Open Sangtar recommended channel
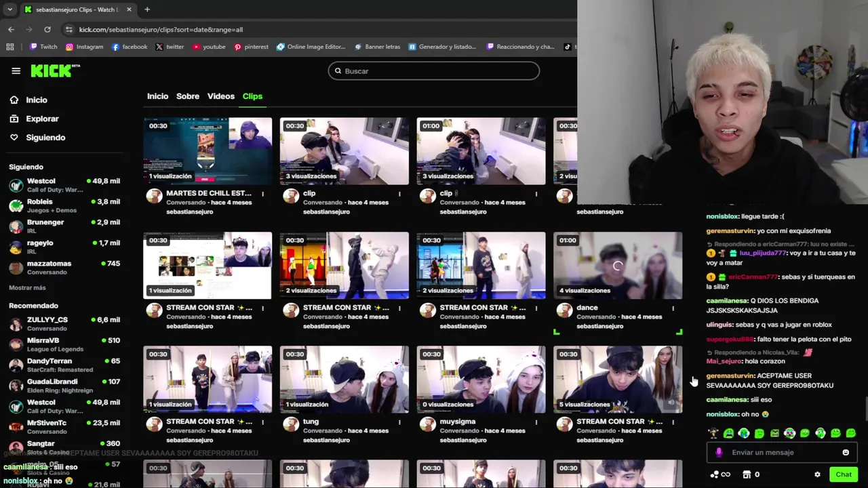This screenshot has width=868, height=488. 64,447
